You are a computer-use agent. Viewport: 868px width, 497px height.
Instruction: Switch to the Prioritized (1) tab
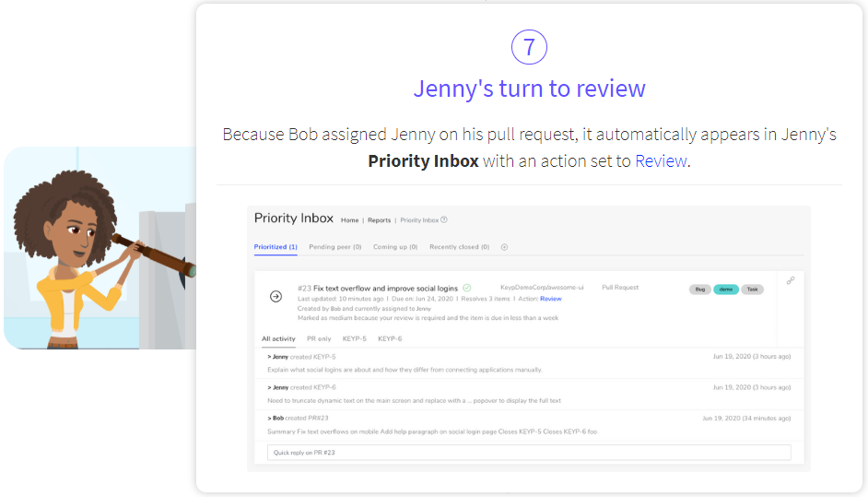pos(276,247)
